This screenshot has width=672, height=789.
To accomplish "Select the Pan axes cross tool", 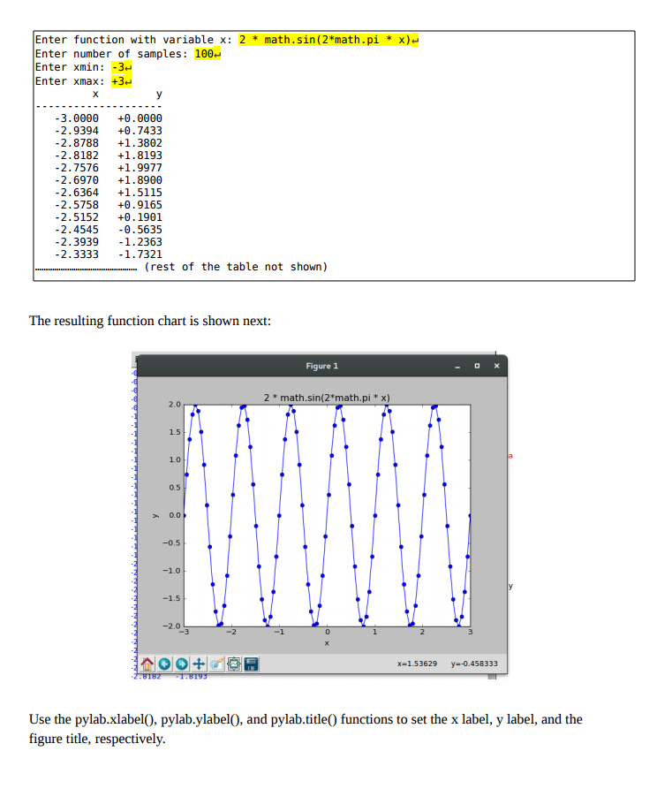I will pos(200,664).
